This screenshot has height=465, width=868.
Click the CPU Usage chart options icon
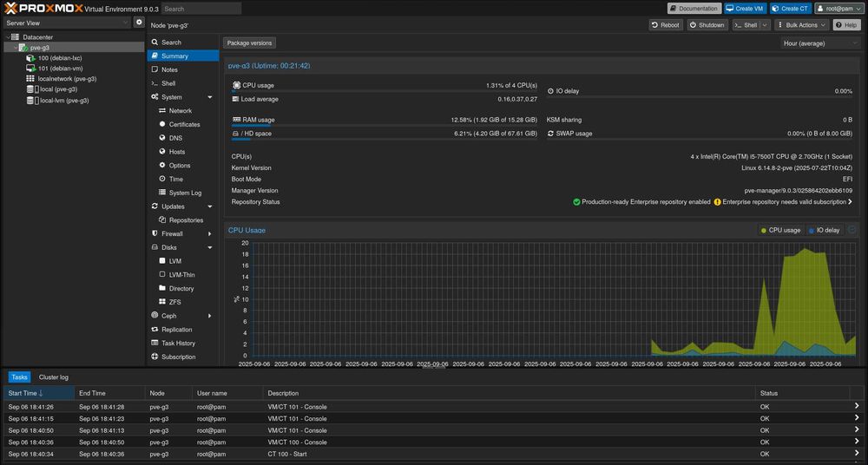[x=852, y=230]
